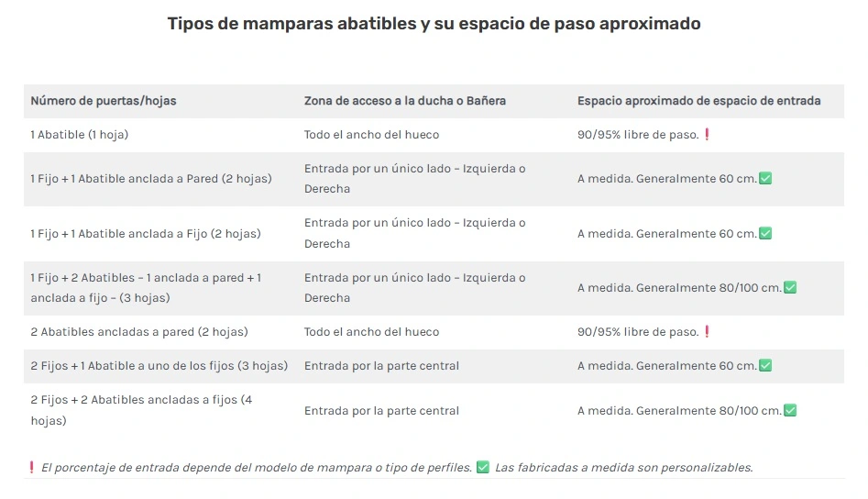Screen dimensions: 868x499
Task: Click the 'A medida. Generalmente 80/100 cm.' text in the last row
Action: [679, 411]
